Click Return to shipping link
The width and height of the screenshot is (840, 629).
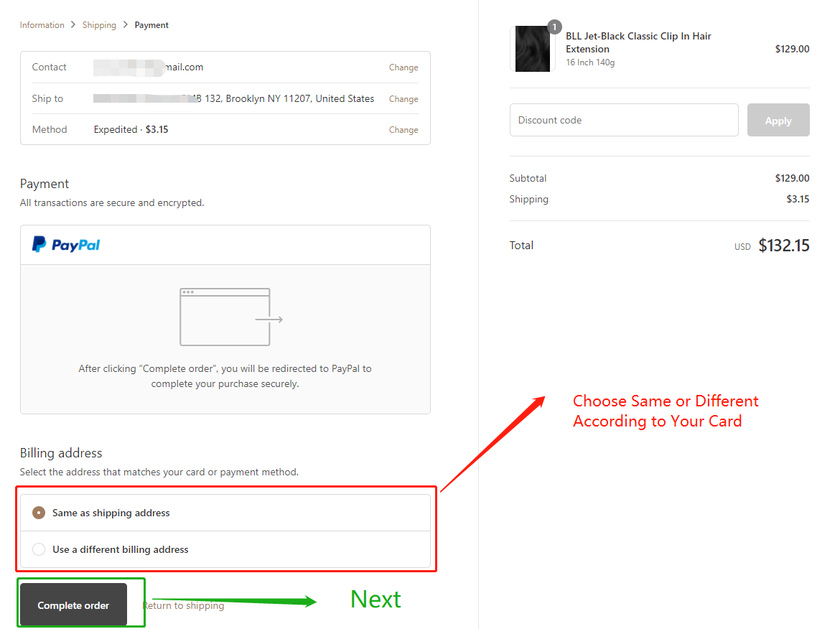183,605
